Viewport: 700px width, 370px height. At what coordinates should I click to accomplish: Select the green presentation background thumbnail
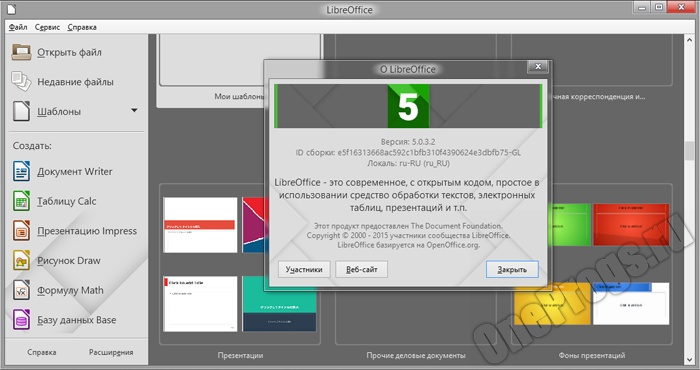(x=571, y=224)
